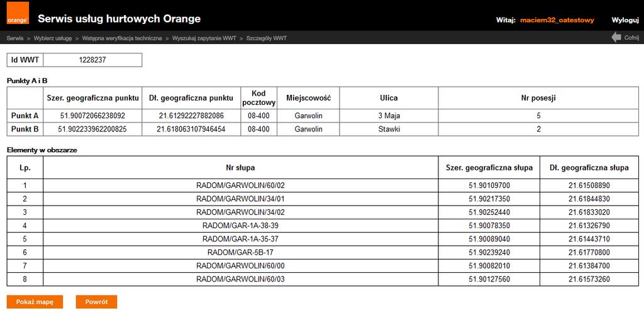The height and width of the screenshot is (313, 644).
Task: Go to Serwis breadcrumb
Action: (15, 38)
